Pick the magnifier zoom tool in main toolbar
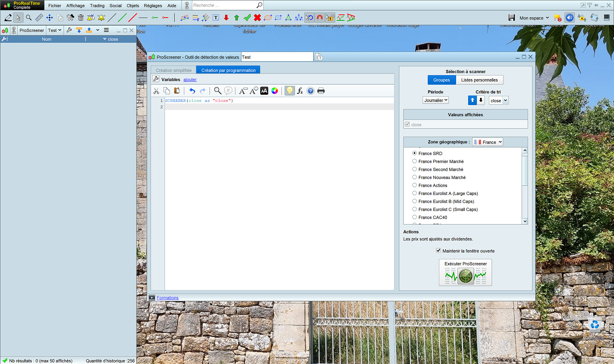Screen dimensions: 614x364 click(x=29, y=18)
